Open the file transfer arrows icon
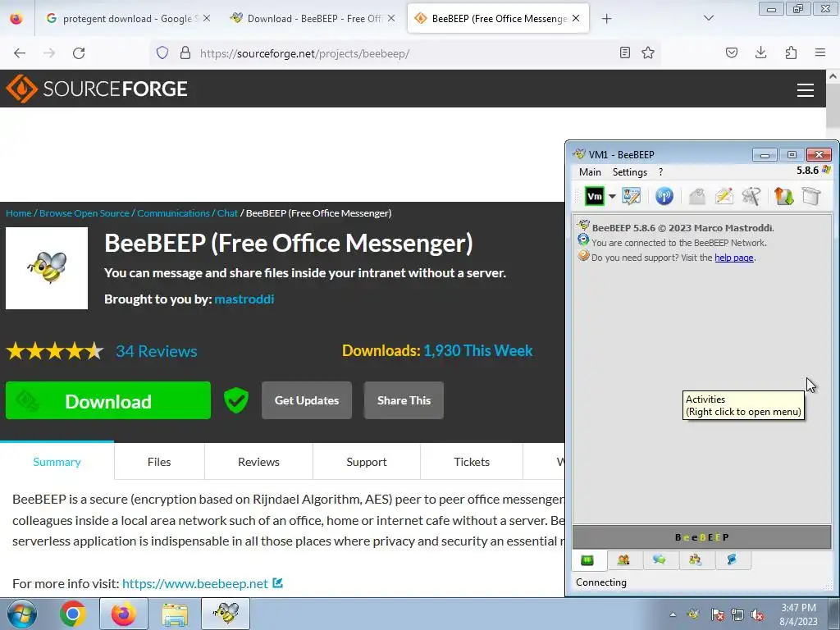The height and width of the screenshot is (630, 840). pos(783,196)
